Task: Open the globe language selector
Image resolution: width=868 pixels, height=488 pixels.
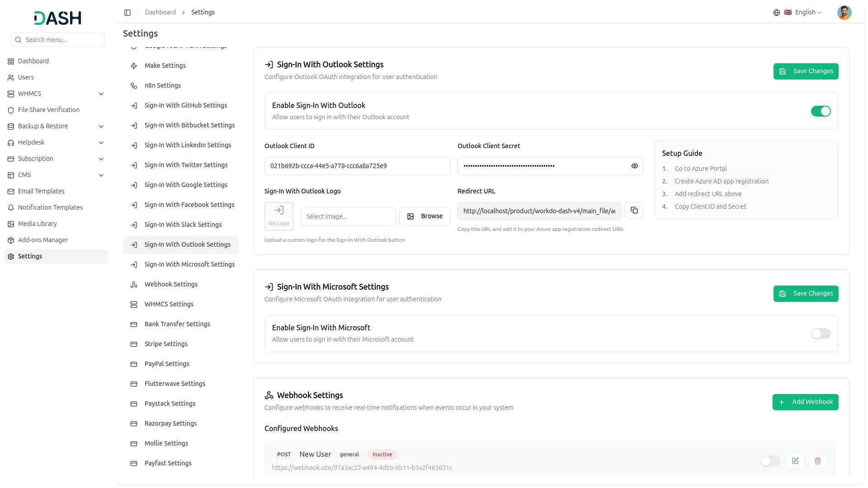Action: [777, 12]
